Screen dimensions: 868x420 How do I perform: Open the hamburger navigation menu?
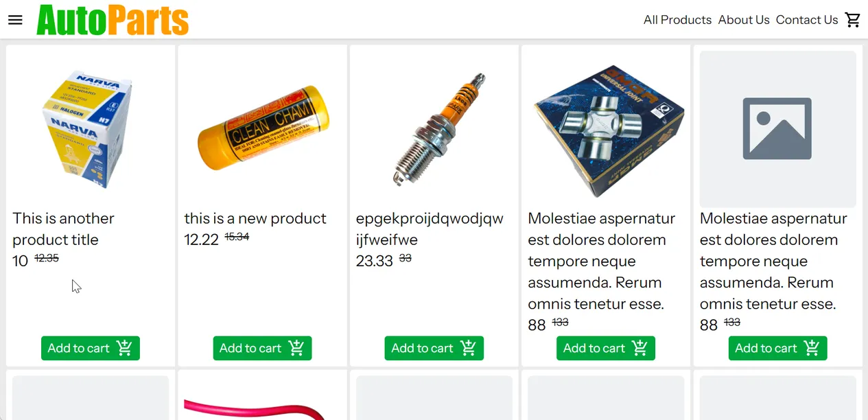(x=15, y=20)
